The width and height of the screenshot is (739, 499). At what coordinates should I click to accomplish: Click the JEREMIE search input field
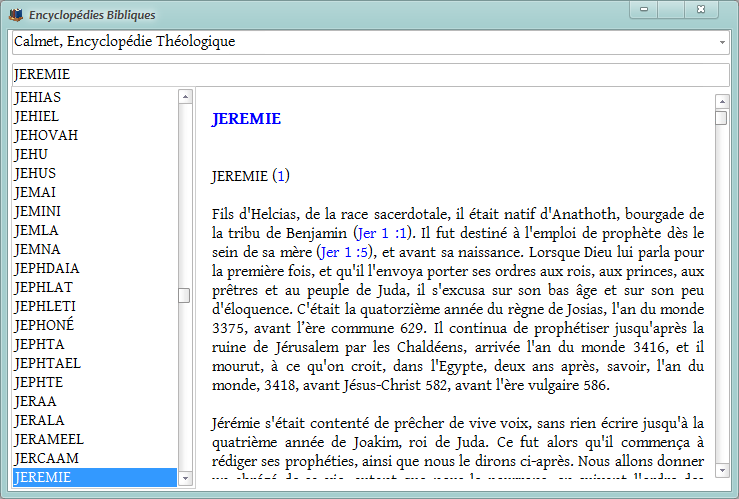370,74
